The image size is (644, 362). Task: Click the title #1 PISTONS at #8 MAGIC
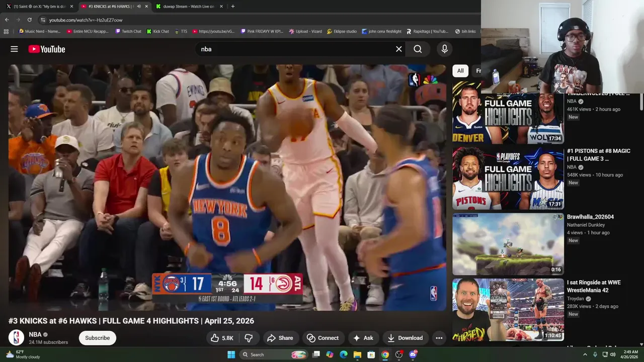tap(598, 155)
